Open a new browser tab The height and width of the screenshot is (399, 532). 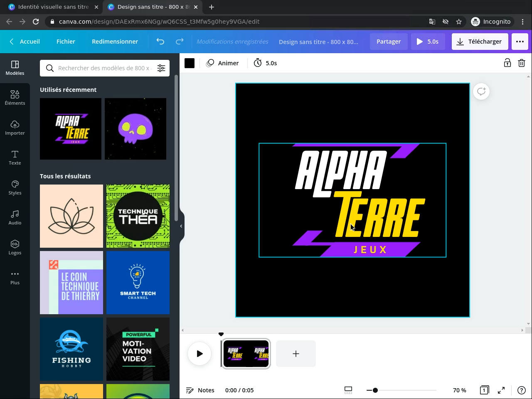tap(212, 7)
